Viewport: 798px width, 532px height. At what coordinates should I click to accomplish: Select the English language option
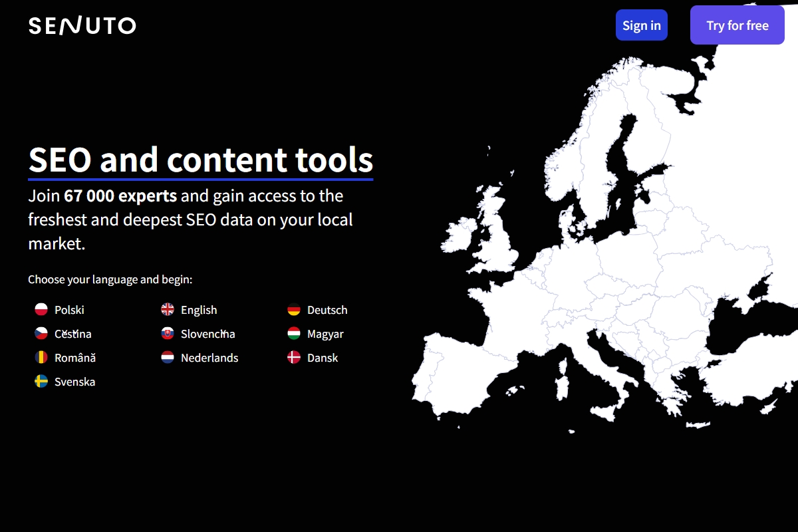199,310
